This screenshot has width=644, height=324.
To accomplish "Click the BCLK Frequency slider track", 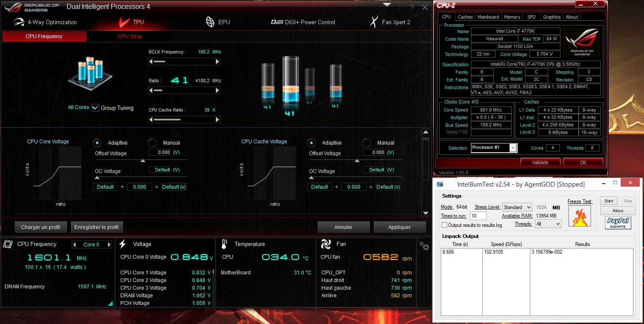I will 184,62.
